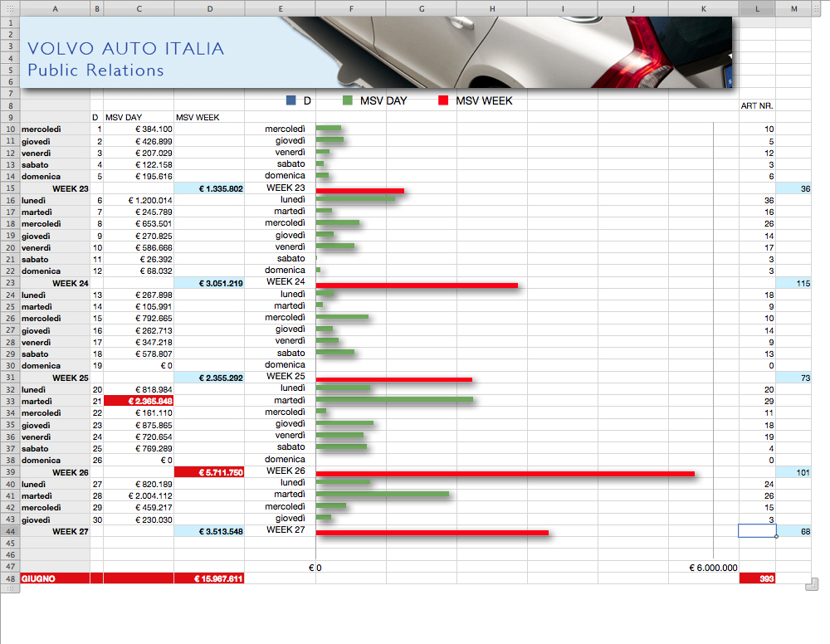Click the fill handle on selected cell L44
The height and width of the screenshot is (644, 830).
tap(776, 536)
